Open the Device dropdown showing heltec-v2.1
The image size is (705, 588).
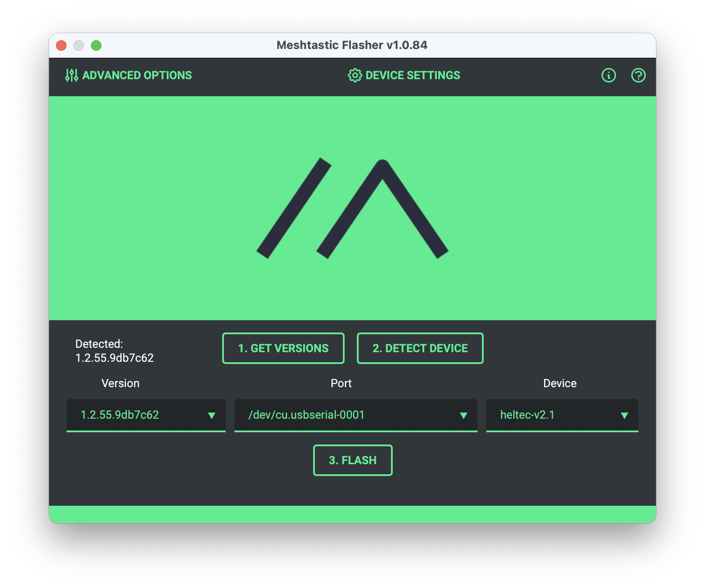562,415
